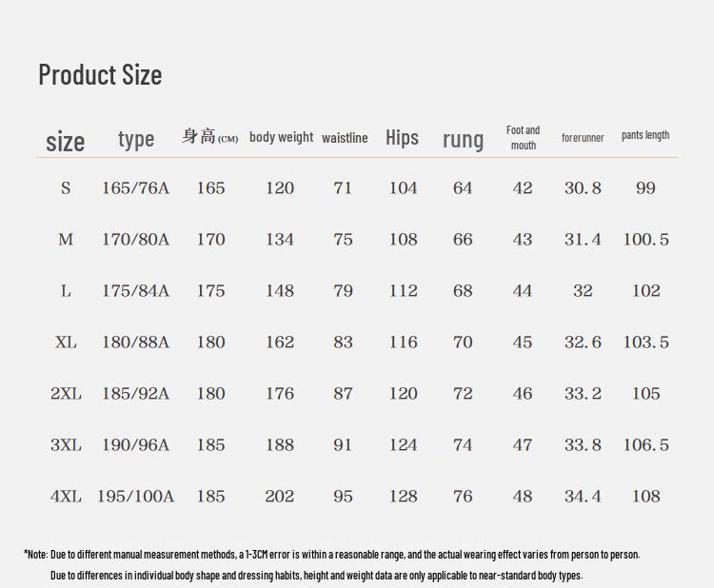The image size is (714, 588).
Task: Click the Product Size heading
Action: [100, 74]
